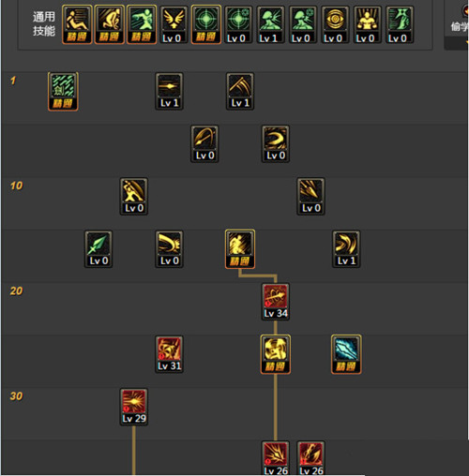
Task: Click the bow Lv 0 skill icon
Action: (x=204, y=144)
